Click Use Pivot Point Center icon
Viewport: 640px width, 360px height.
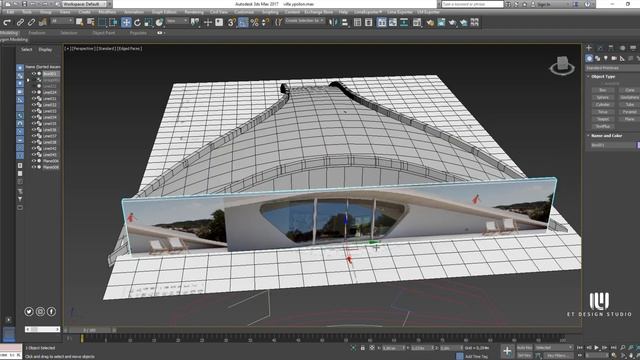(x=196, y=22)
